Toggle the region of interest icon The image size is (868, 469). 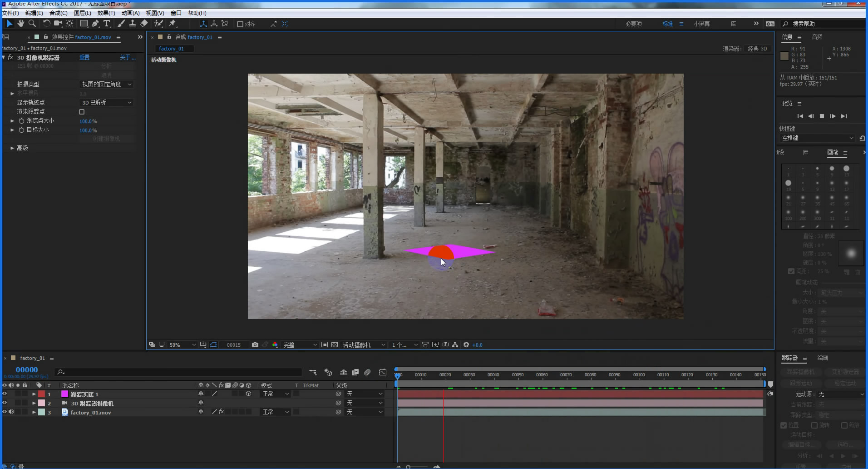[x=325, y=345]
